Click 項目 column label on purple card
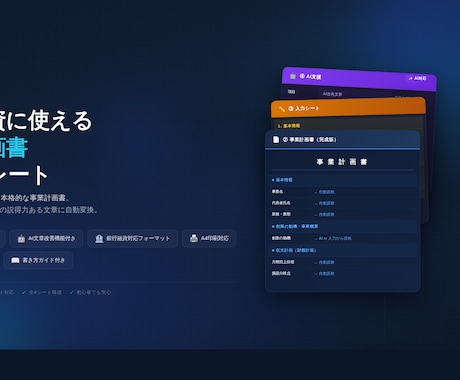 pos(292,92)
